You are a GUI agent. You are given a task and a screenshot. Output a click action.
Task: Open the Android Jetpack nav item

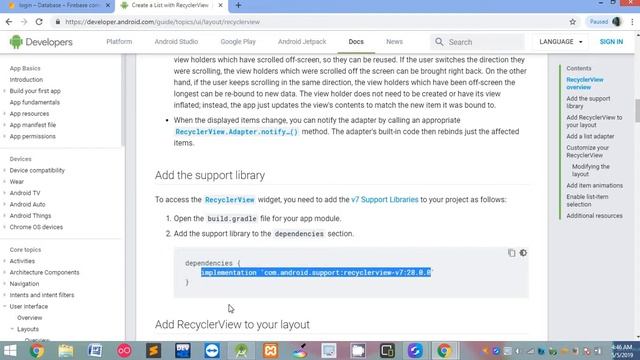click(x=302, y=42)
